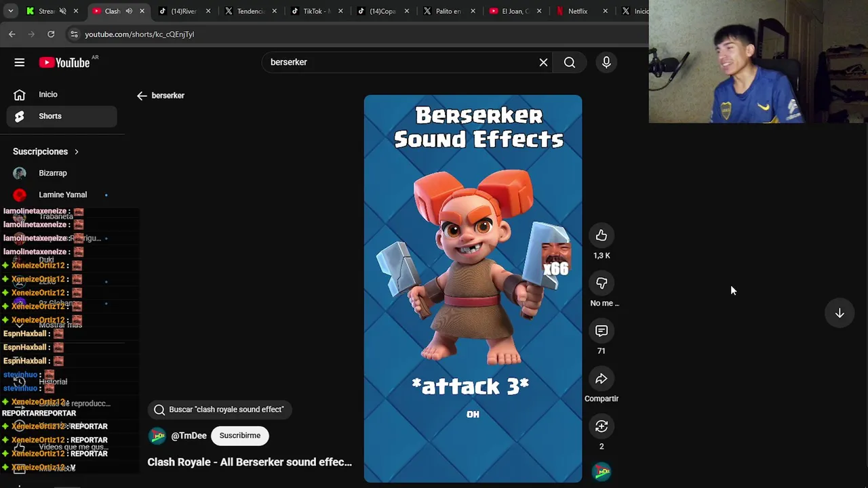Open the @TmDee channel name
This screenshot has height=488, width=868.
pyautogui.click(x=189, y=436)
